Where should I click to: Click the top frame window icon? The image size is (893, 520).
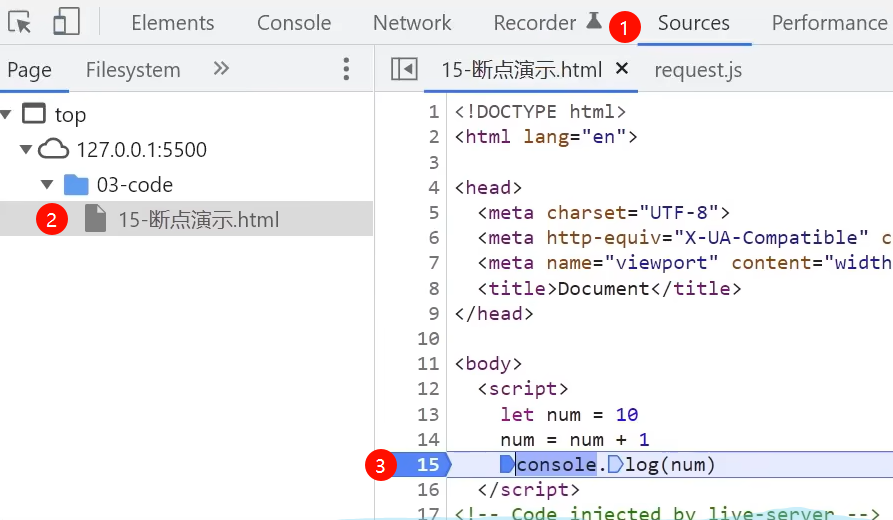click(x=34, y=113)
